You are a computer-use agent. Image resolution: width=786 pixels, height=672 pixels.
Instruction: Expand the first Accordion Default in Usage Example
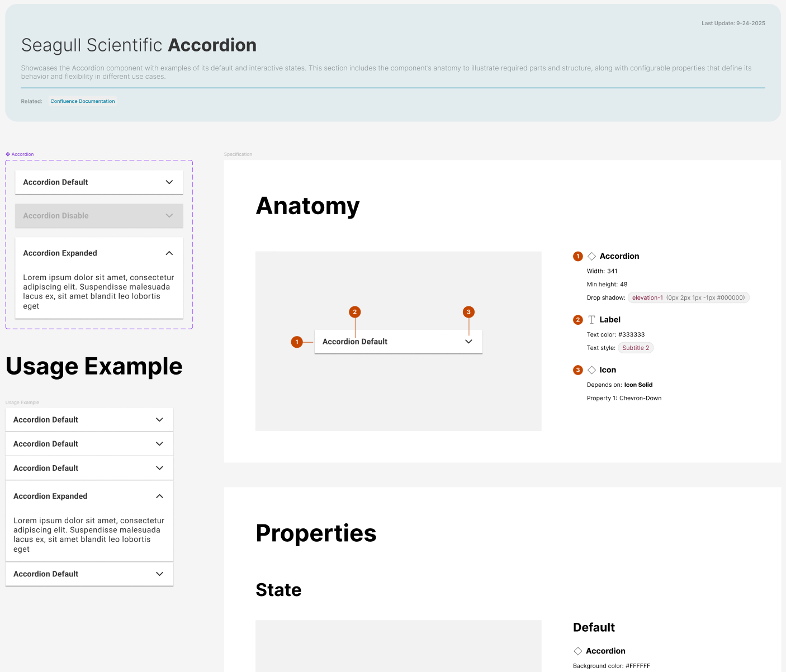pos(159,420)
